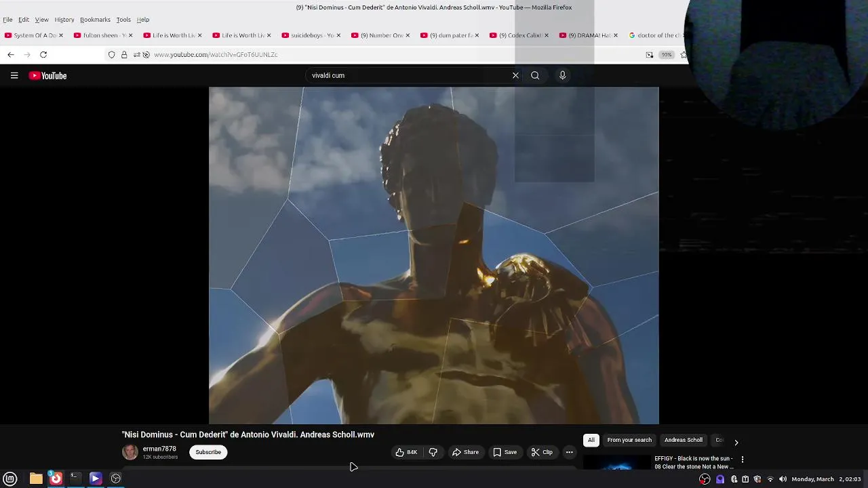The height and width of the screenshot is (488, 868).
Task: Click the video player to pause
Action: click(x=434, y=256)
